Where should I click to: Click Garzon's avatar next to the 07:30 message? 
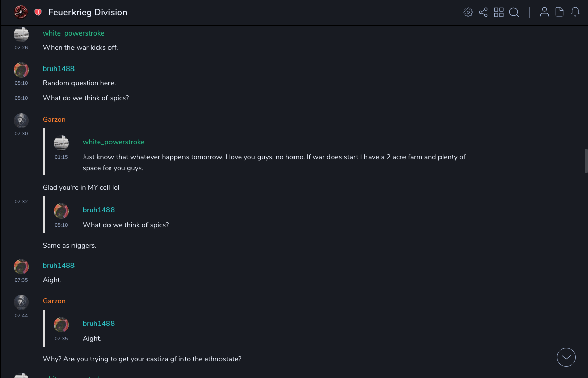pyautogui.click(x=21, y=121)
